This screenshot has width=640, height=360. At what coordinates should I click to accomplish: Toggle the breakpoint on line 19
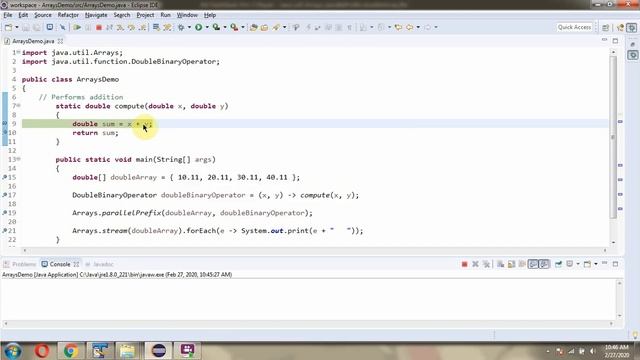(x=4, y=213)
